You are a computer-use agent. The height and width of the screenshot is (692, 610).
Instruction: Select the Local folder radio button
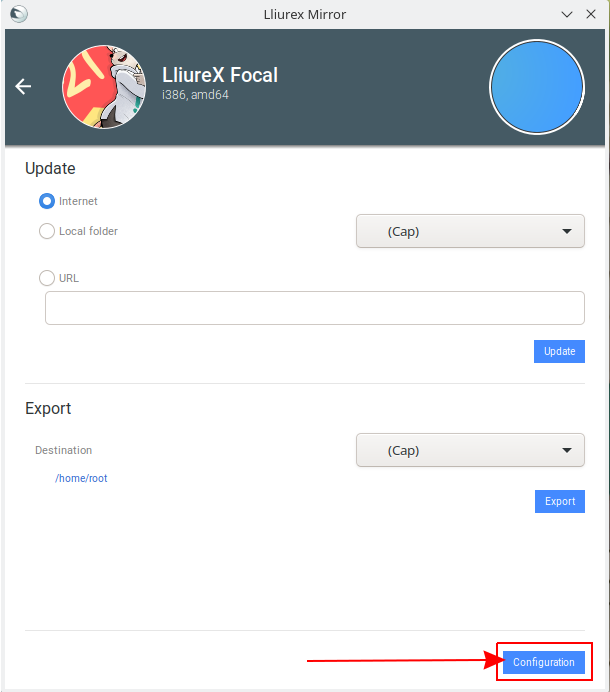pos(47,231)
